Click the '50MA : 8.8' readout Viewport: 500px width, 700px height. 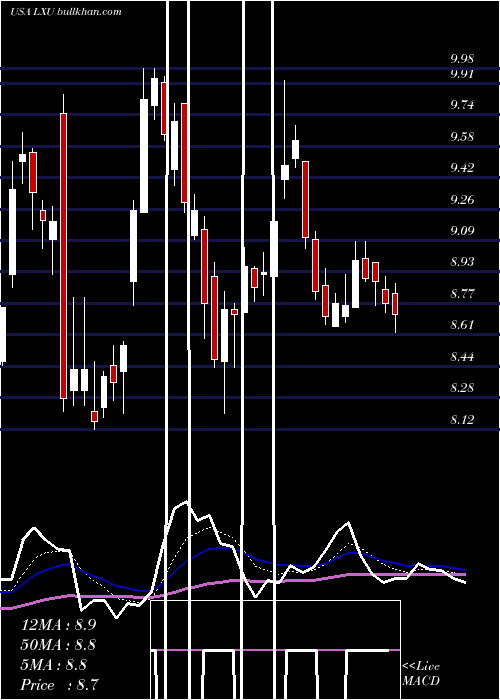click(58, 645)
